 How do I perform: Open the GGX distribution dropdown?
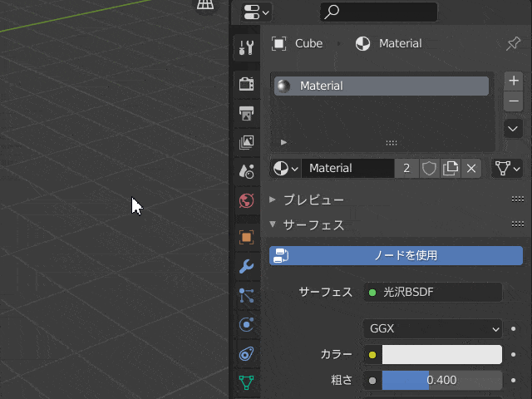[433, 329]
